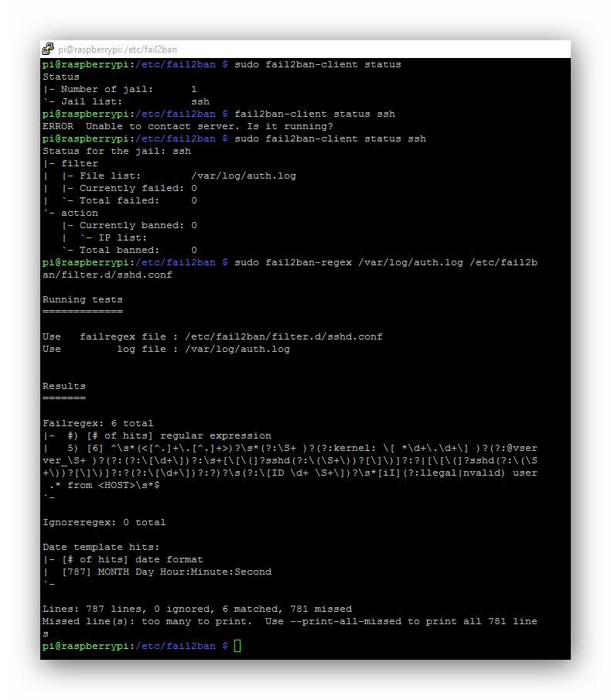The height and width of the screenshot is (700, 611).
Task: Click the PuTTY icon in the title bar
Action: click(x=48, y=49)
